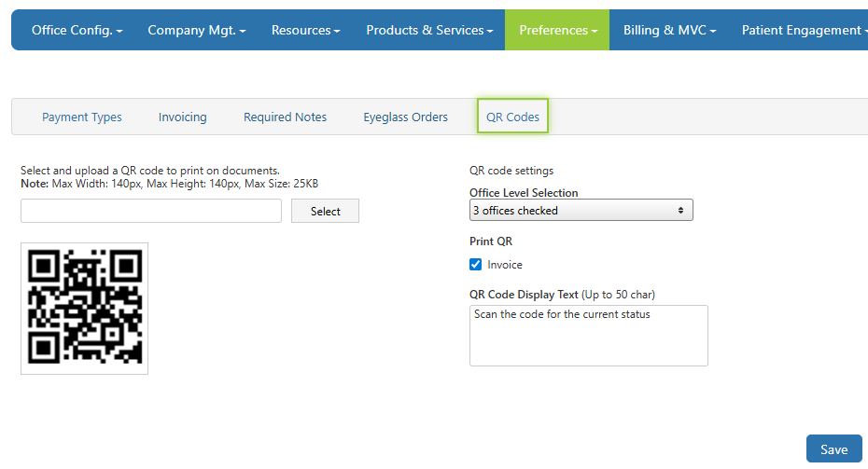The width and height of the screenshot is (868, 469).
Task: Expand the Products & Services menu
Action: [429, 30]
